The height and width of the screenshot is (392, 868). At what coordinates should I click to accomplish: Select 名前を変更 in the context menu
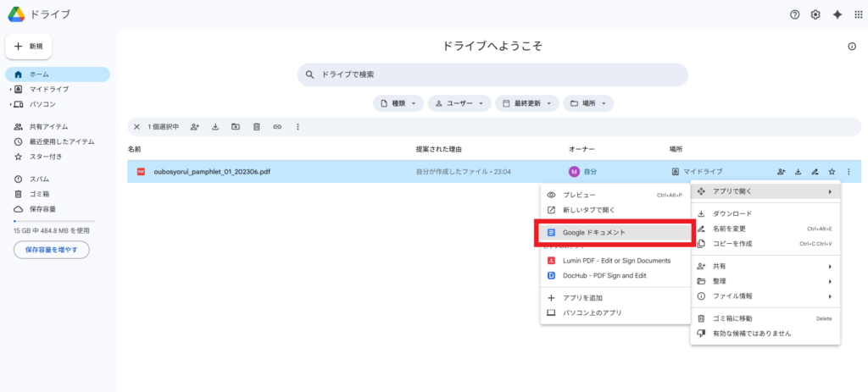pos(729,229)
